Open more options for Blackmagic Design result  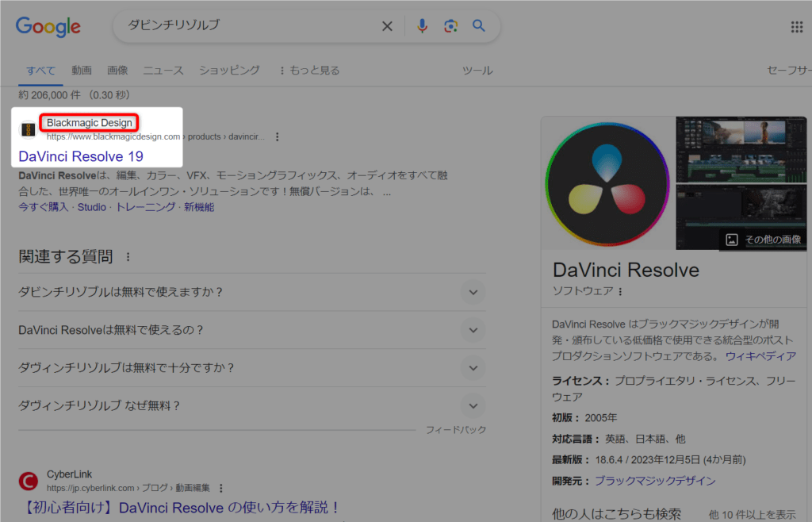click(278, 136)
